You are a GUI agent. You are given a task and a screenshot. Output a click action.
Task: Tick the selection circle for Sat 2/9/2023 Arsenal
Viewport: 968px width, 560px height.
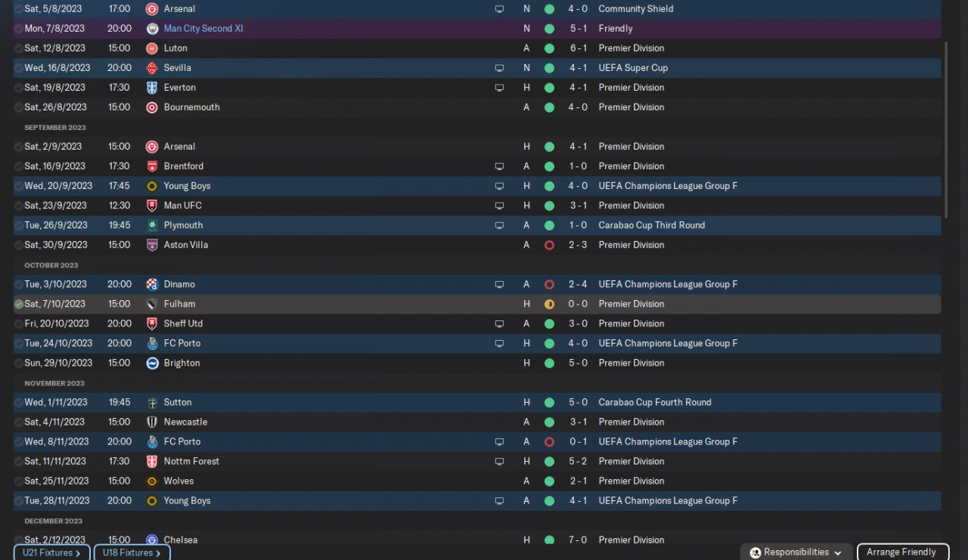(x=19, y=147)
